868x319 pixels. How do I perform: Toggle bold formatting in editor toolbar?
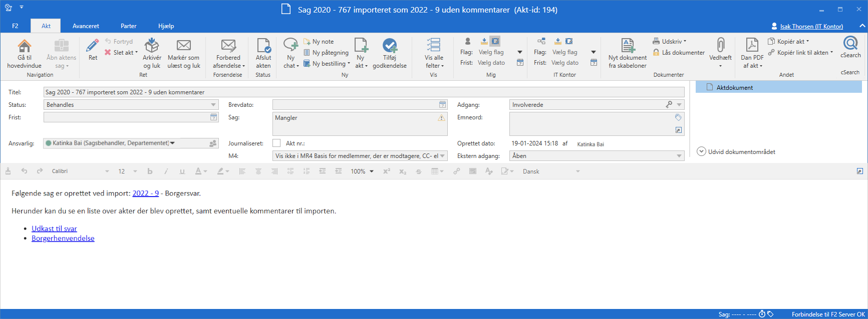150,172
